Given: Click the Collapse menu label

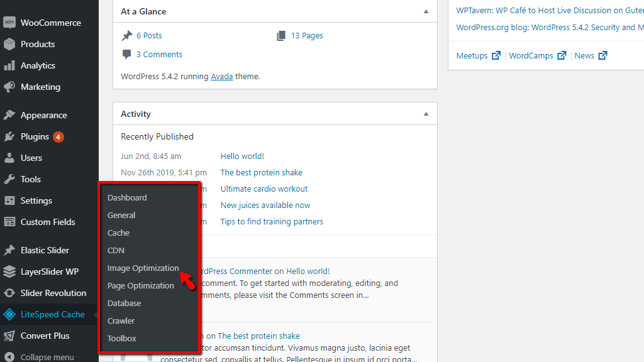Looking at the screenshot, I should point(47,357).
